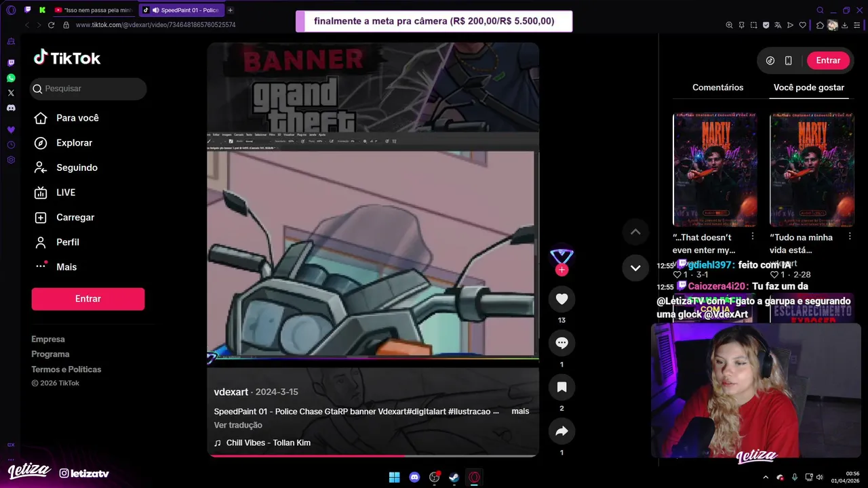Open X in Opera sidebar

tap(11, 93)
